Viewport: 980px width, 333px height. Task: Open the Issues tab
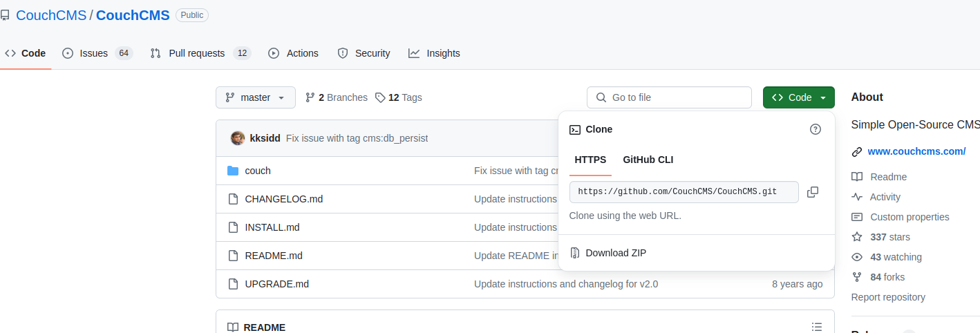(x=97, y=53)
